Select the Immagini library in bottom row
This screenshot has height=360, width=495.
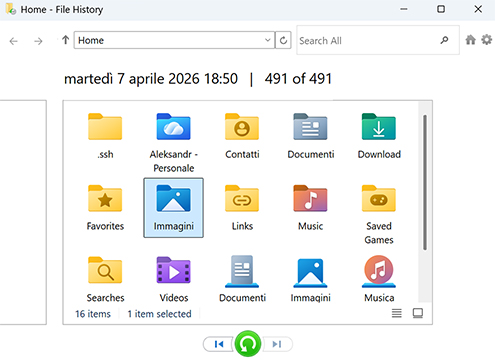click(310, 279)
